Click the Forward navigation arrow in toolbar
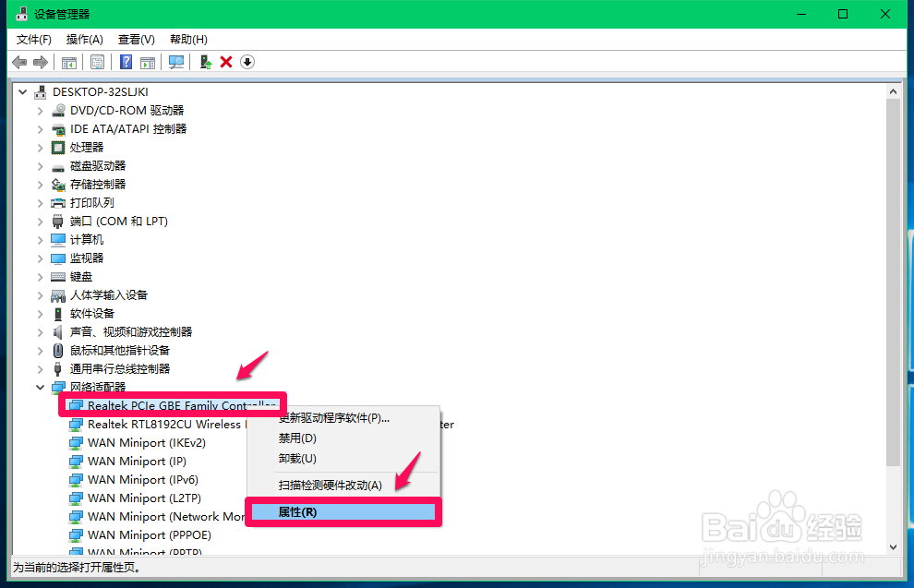Screen dimensions: 914x588 tap(42, 62)
